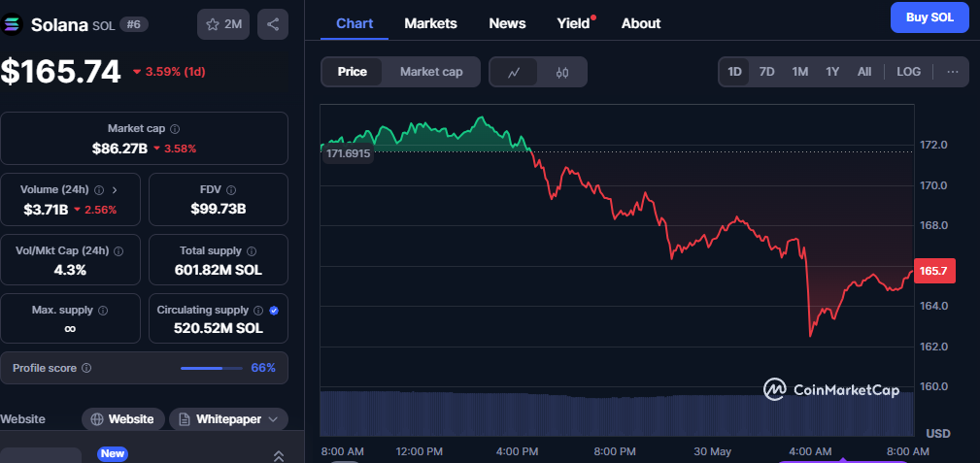
Task: Show Profile score info icon
Action: click(86, 368)
